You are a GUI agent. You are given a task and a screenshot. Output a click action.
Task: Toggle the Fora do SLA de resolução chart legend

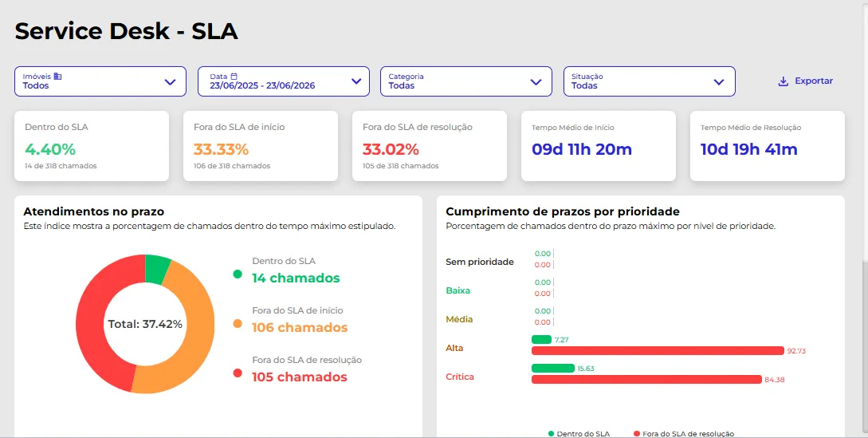[684, 434]
